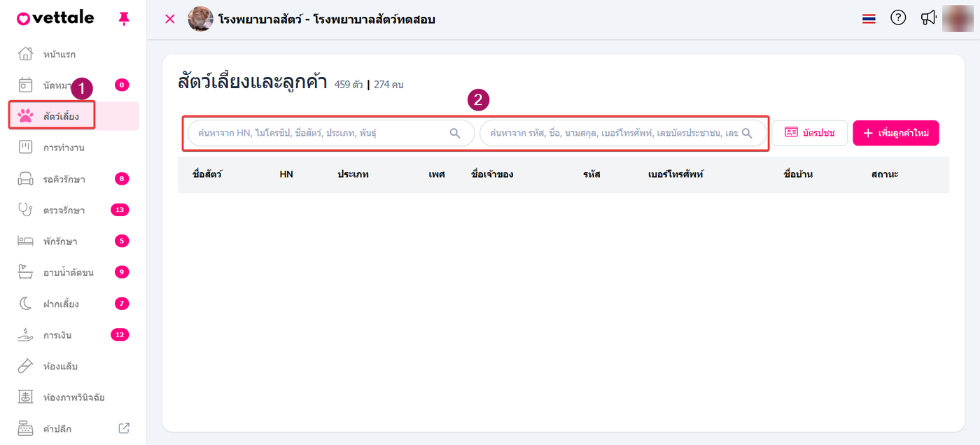Open ค้าปลีก cash register icon
Viewport: 980px width, 445px height.
pyautogui.click(x=25, y=428)
